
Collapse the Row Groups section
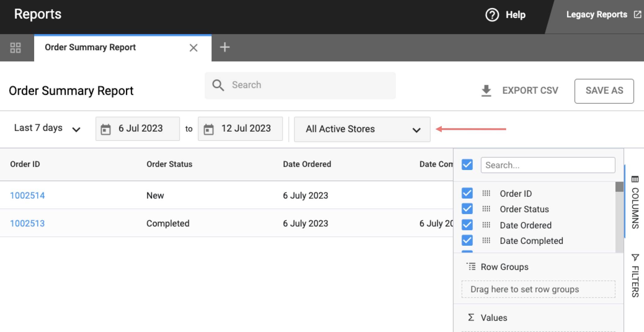504,267
